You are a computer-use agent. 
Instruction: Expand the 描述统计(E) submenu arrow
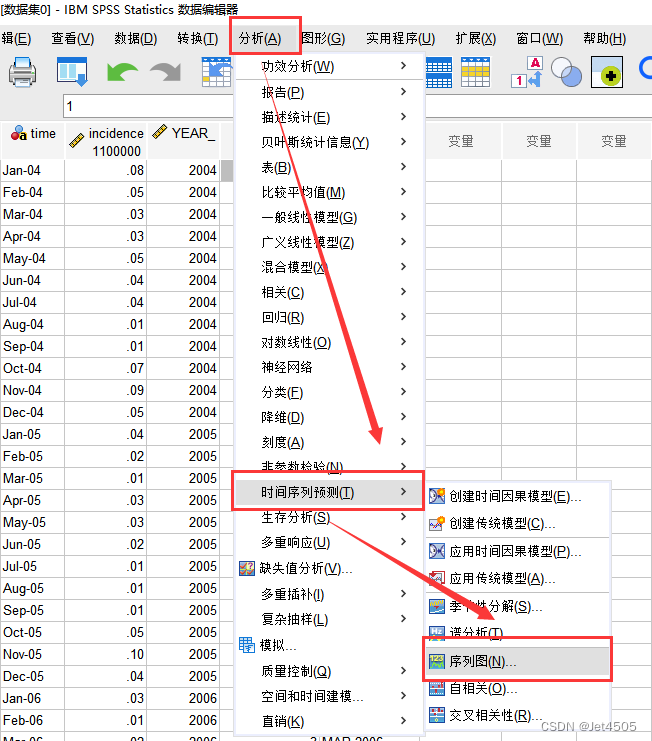(x=403, y=117)
